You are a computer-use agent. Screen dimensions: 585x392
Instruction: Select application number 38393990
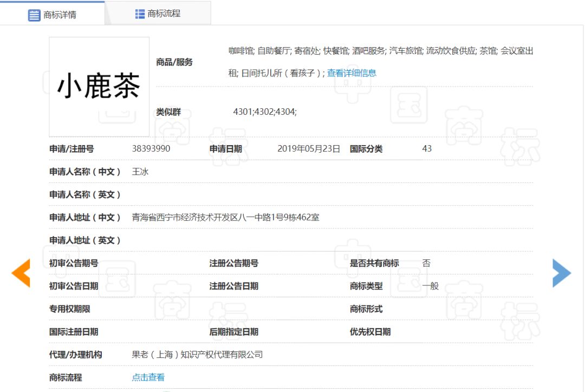[151, 149]
